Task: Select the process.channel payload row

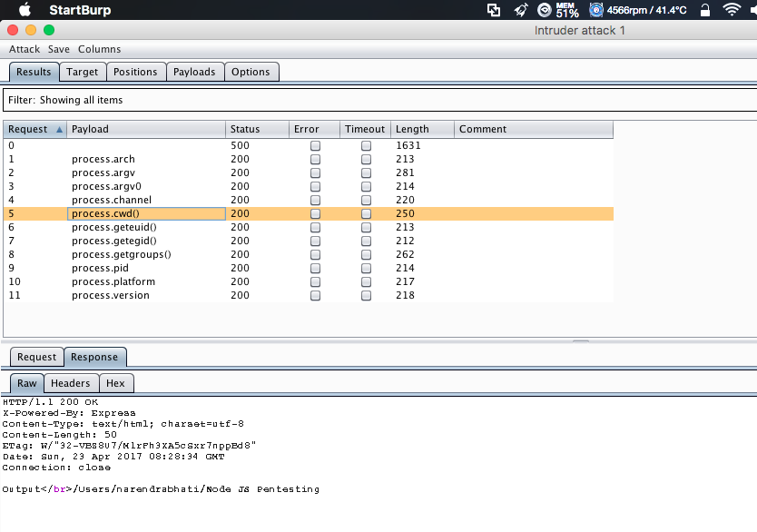Action: coord(309,200)
